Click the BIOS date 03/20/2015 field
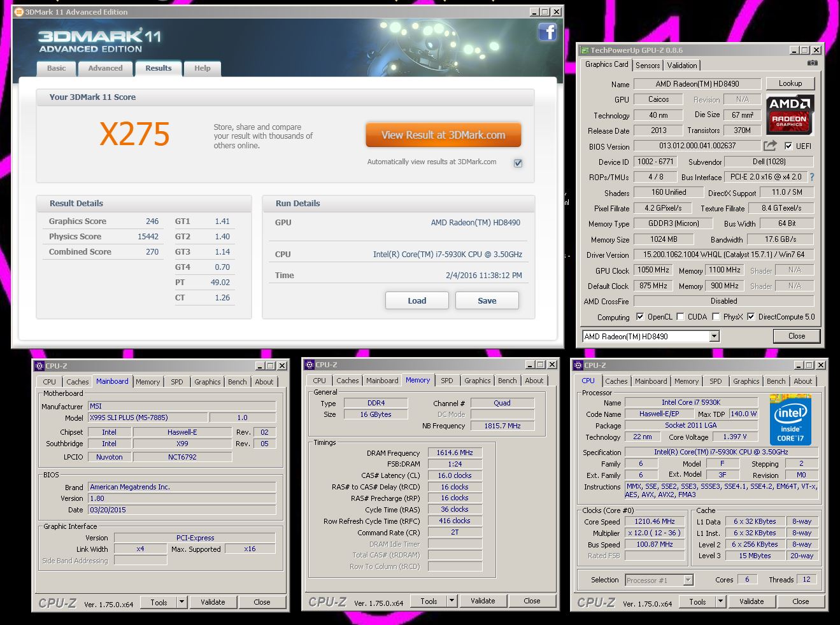This screenshot has height=625, width=840. (182, 510)
